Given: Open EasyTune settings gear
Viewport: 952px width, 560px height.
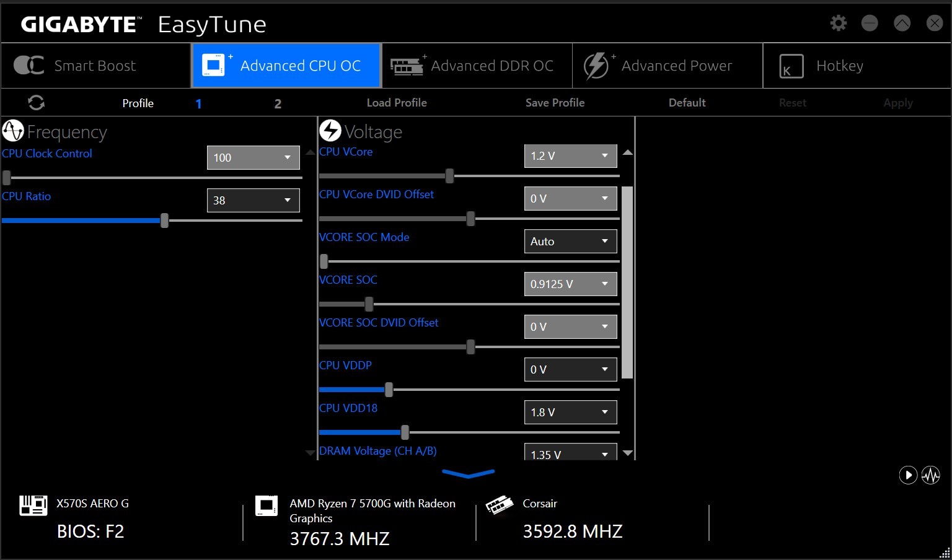Looking at the screenshot, I should [839, 24].
